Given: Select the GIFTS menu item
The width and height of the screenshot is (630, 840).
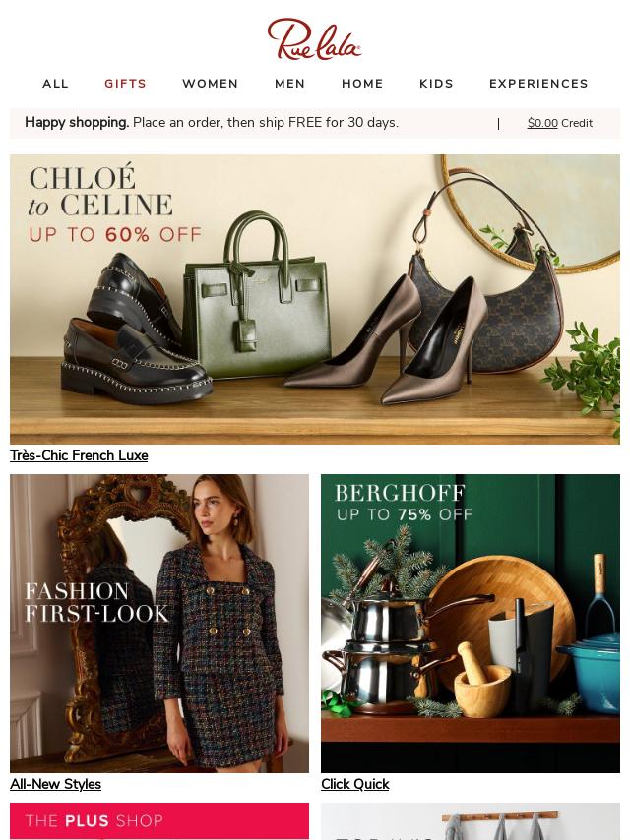Looking at the screenshot, I should (125, 84).
